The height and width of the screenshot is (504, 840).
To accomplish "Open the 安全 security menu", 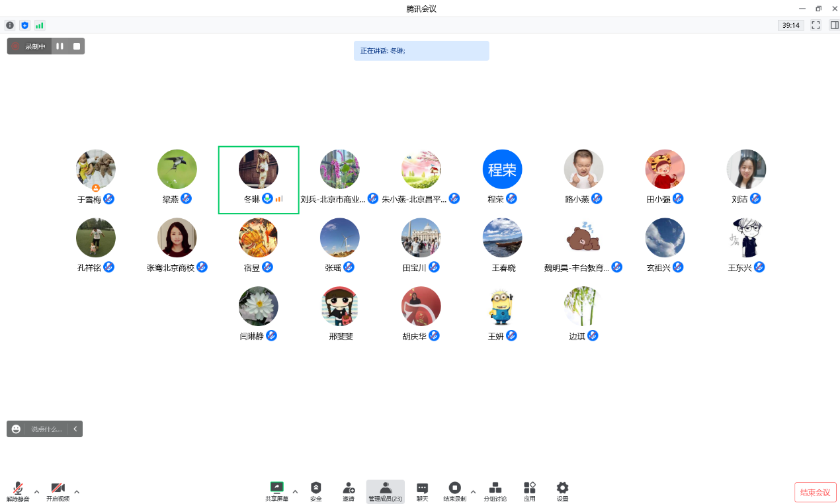I will [315, 491].
